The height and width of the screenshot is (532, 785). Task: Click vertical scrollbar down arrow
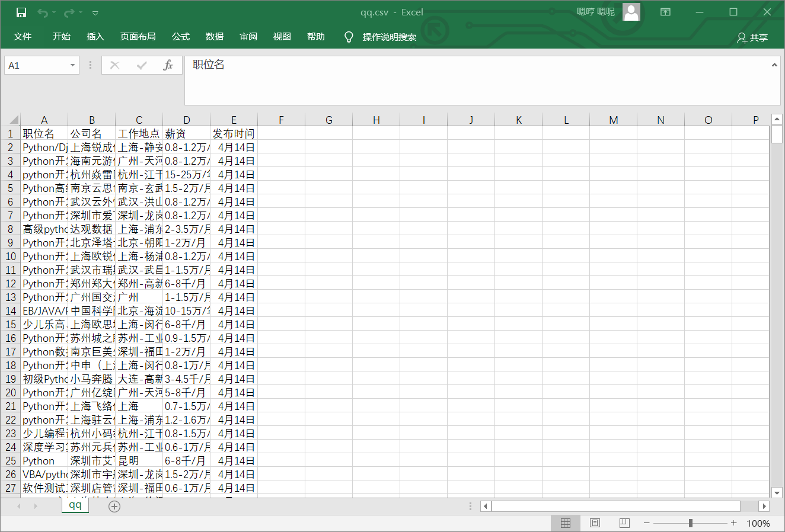point(777,492)
